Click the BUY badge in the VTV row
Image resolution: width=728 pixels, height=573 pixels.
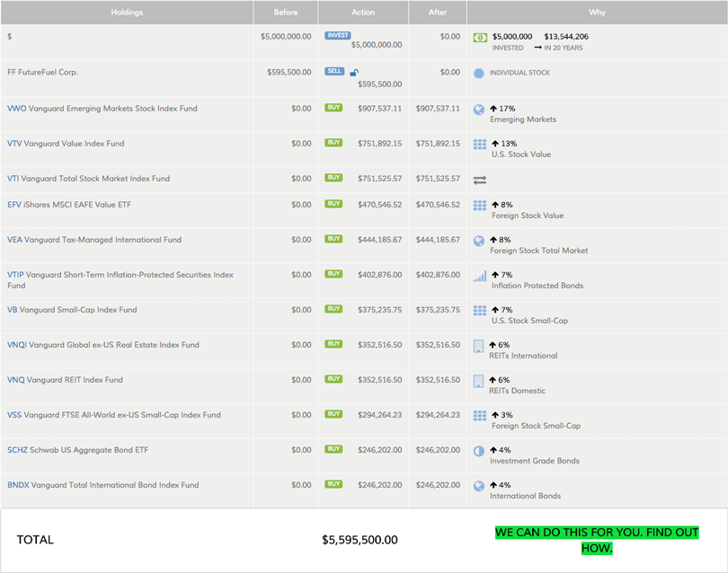[333, 143]
